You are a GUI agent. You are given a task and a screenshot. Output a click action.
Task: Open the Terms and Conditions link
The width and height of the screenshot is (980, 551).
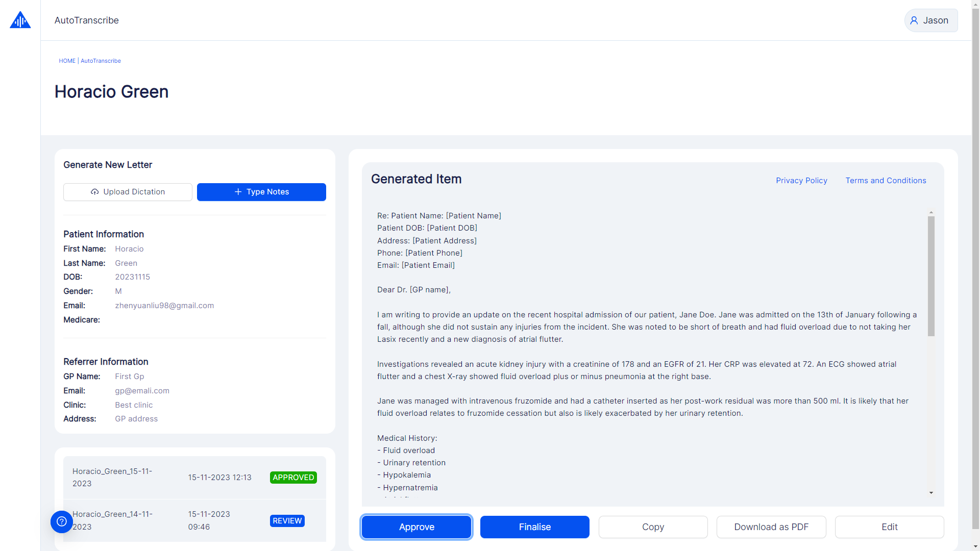pyautogui.click(x=886, y=181)
